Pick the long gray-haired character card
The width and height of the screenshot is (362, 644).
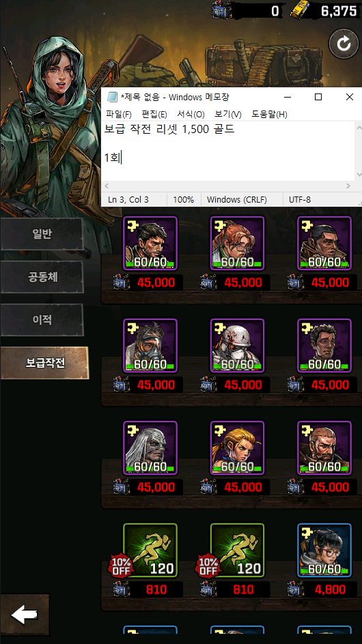tap(150, 448)
